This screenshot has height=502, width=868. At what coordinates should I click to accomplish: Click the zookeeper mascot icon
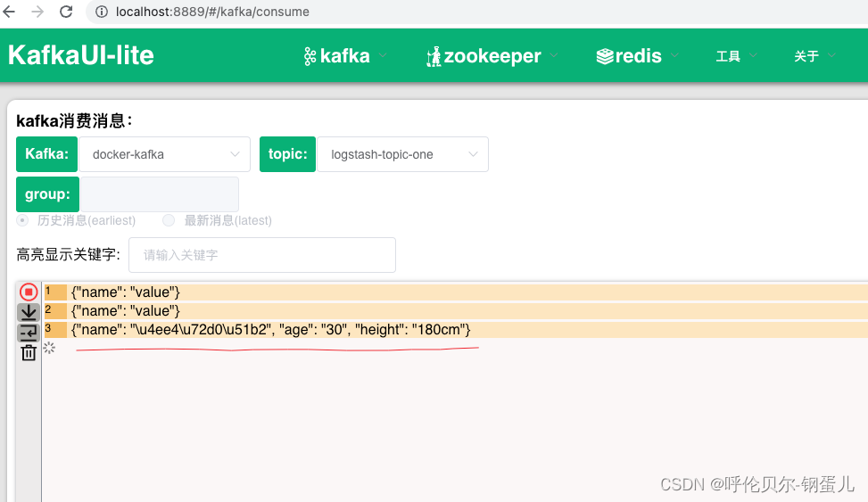tap(434, 56)
